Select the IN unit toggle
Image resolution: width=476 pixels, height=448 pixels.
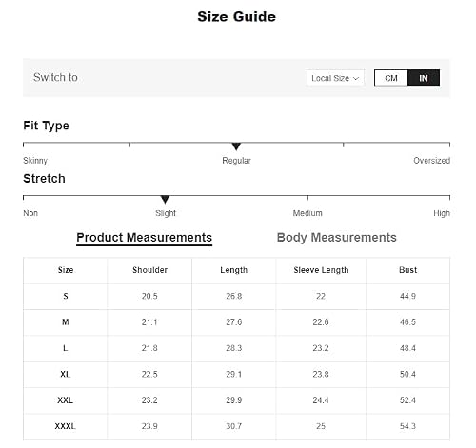424,78
